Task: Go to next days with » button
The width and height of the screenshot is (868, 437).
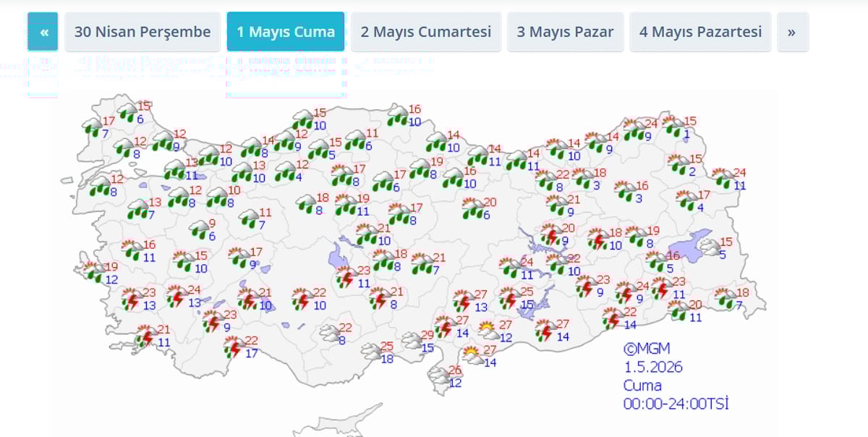Action: [792, 32]
